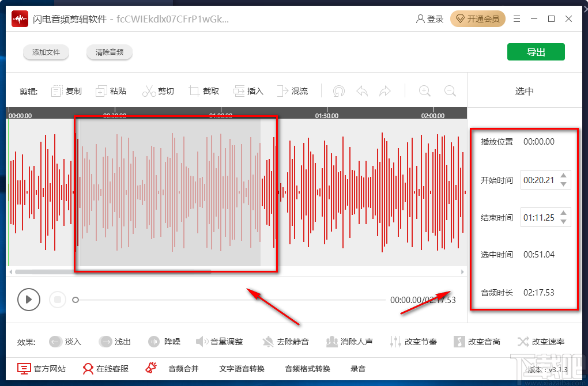Open 音频格式转换 format converter

point(308,369)
